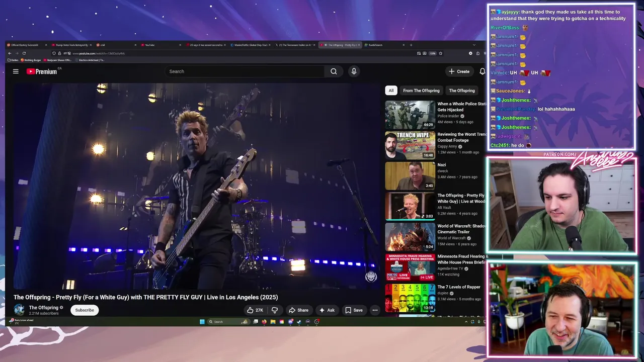644x362 pixels.
Task: Open the Windows Start menu
Action: click(x=202, y=322)
